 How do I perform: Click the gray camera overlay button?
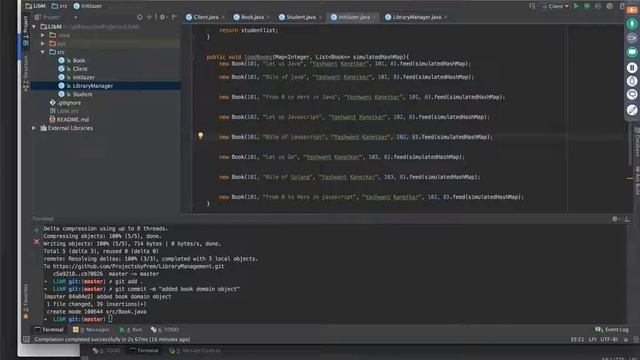[x=632, y=38]
